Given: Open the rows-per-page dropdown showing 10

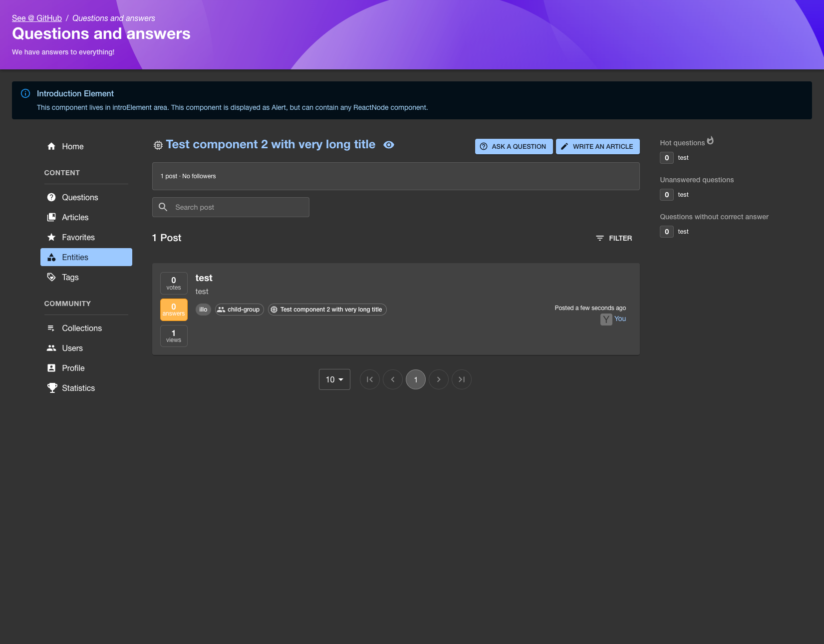Looking at the screenshot, I should [x=334, y=379].
